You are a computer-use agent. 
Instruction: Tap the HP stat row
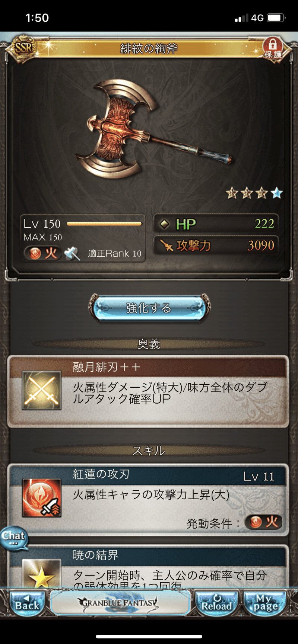point(216,224)
